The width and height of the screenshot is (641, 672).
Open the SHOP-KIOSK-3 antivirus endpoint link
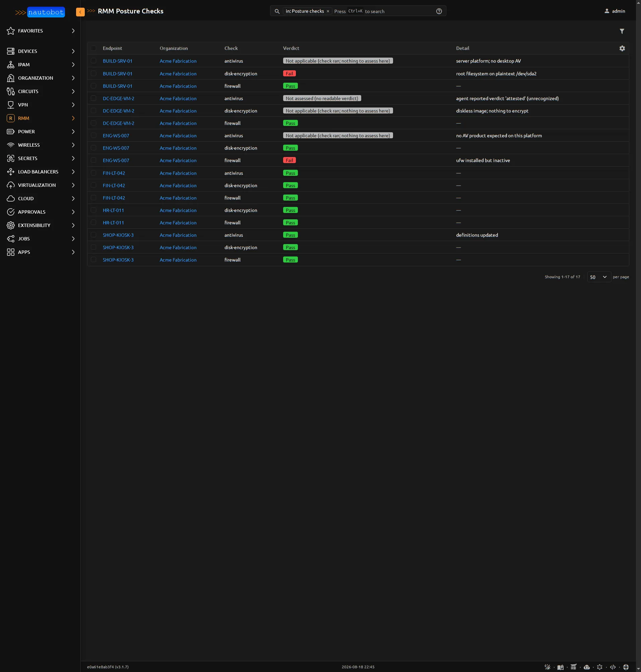[x=118, y=235]
